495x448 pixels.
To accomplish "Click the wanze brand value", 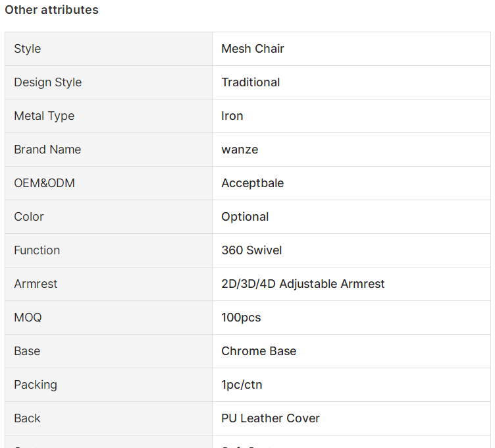I will 240,150.
